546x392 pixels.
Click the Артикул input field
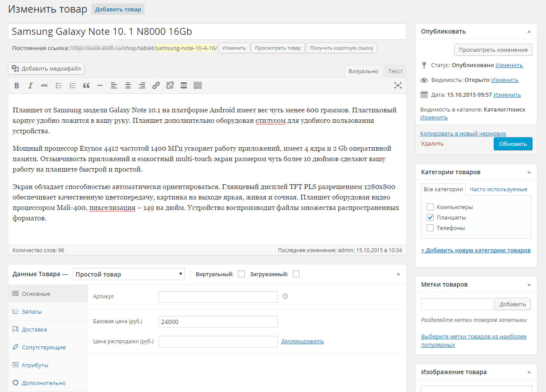pos(218,297)
